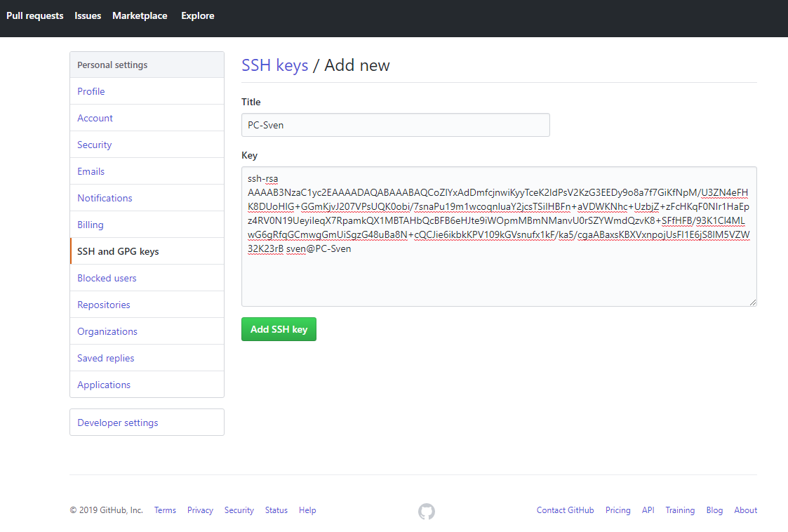Go to Profile settings

[x=147, y=91]
